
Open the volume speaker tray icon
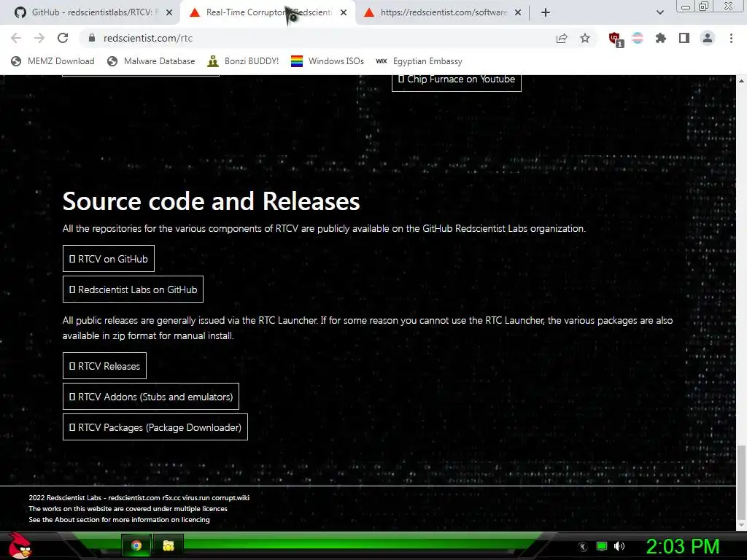[619, 546]
